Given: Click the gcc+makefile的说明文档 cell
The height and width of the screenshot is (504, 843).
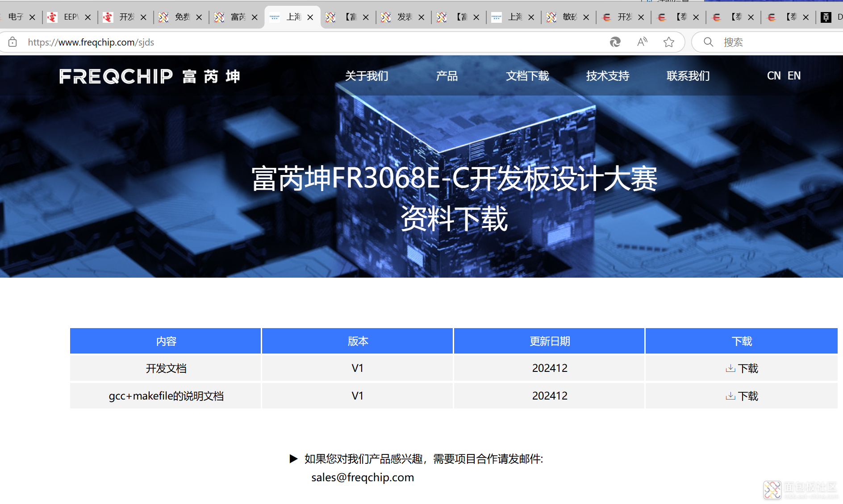Looking at the screenshot, I should point(166,396).
